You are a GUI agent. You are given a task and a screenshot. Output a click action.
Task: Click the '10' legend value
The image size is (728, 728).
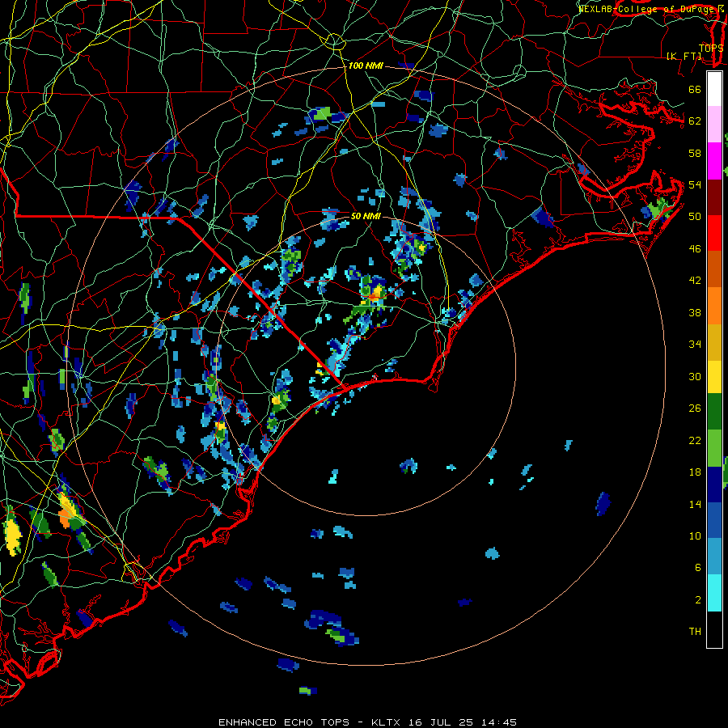pyautogui.click(x=695, y=535)
